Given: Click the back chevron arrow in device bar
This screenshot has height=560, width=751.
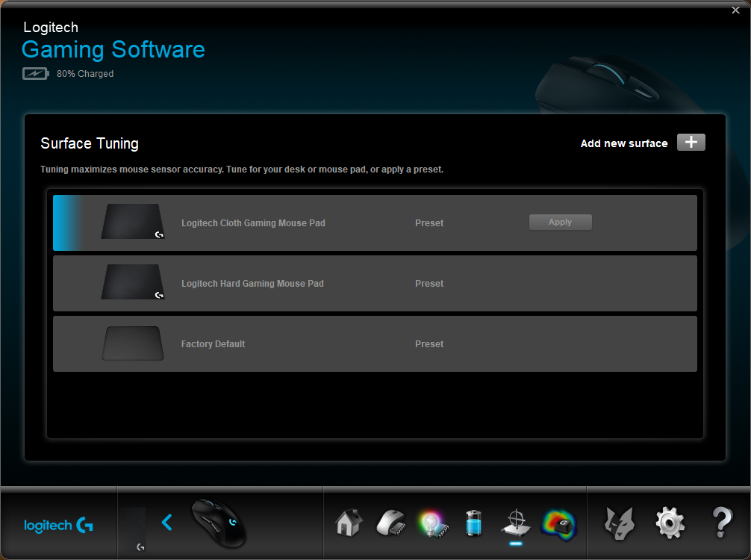Looking at the screenshot, I should pos(166,523).
